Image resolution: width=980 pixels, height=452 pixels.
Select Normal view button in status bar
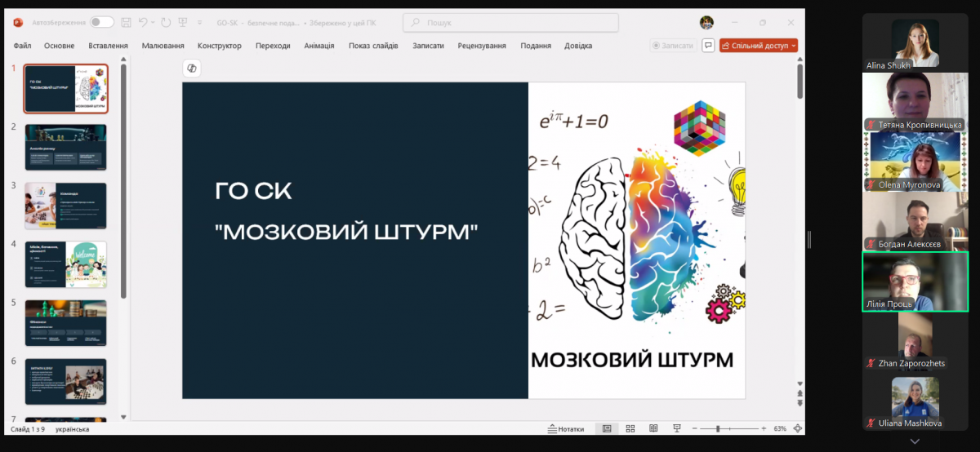pyautogui.click(x=607, y=428)
